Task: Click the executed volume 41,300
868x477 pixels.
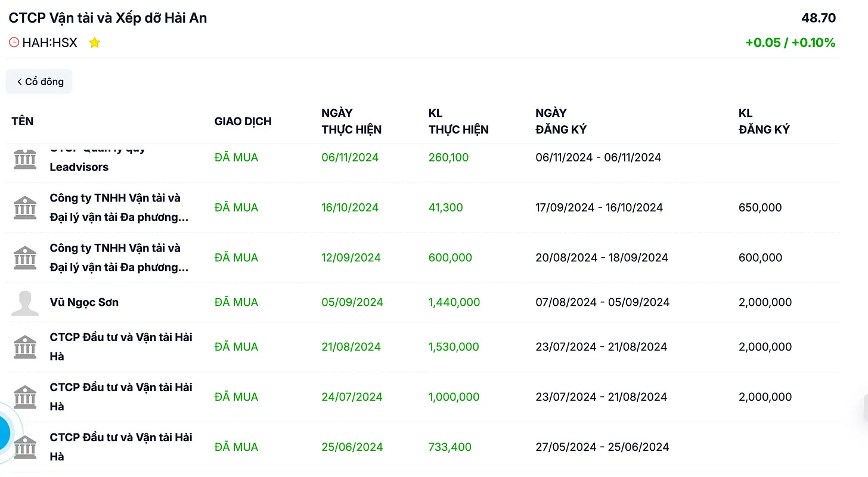Action: pos(445,207)
